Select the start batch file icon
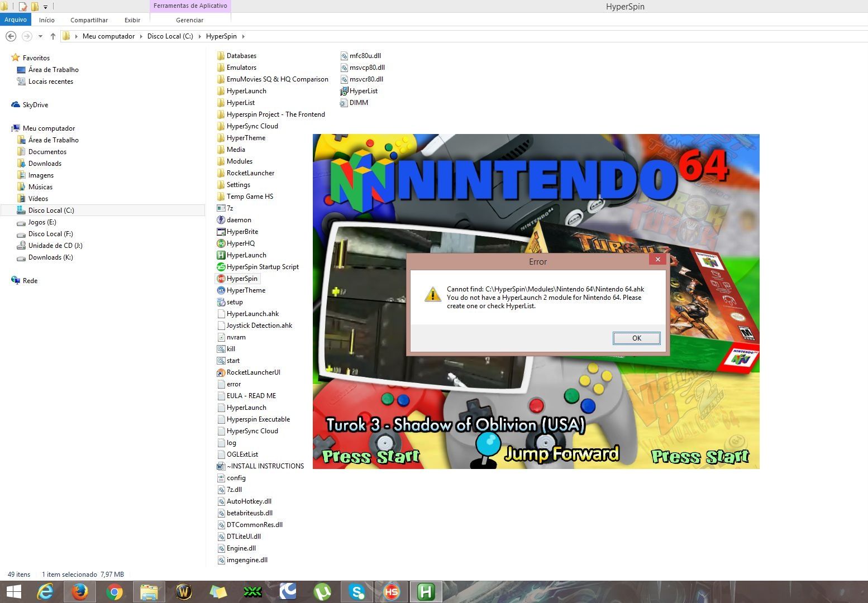 point(221,361)
